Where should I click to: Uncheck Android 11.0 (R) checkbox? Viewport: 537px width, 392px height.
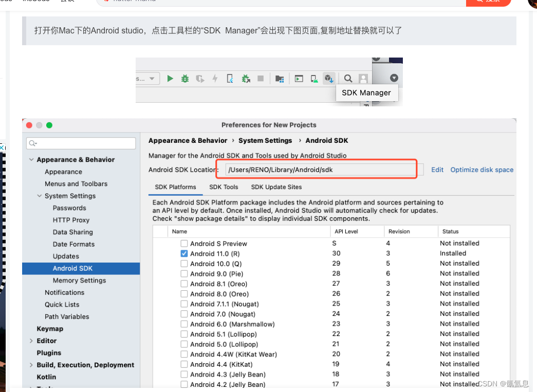point(184,254)
